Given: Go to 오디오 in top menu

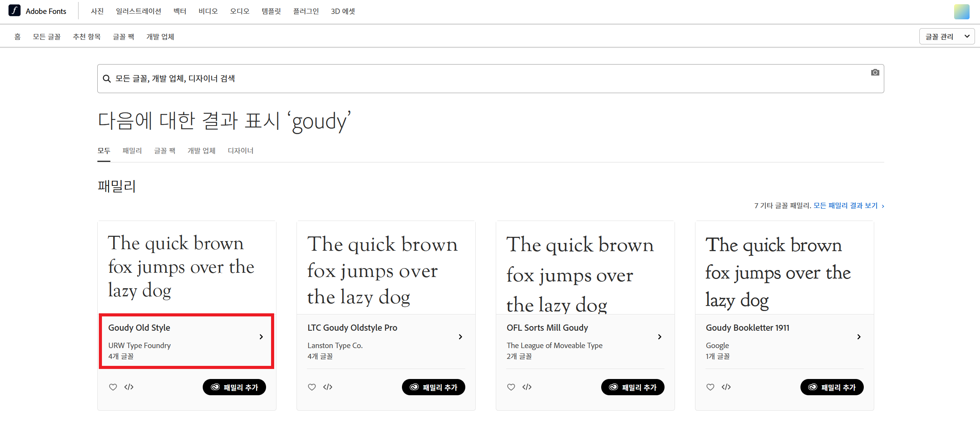Looking at the screenshot, I should [240, 11].
